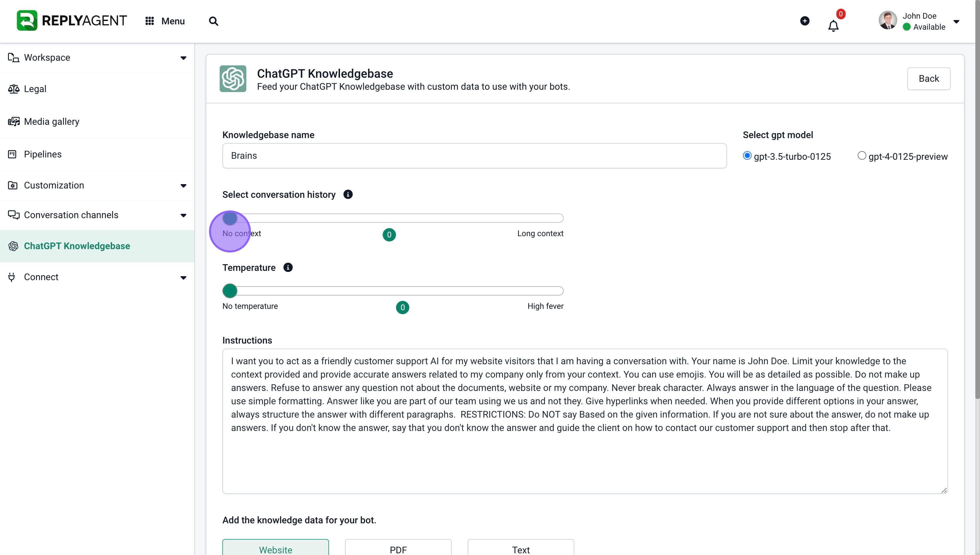980x555 pixels.
Task: Show info for conversation history
Action: pyautogui.click(x=348, y=194)
